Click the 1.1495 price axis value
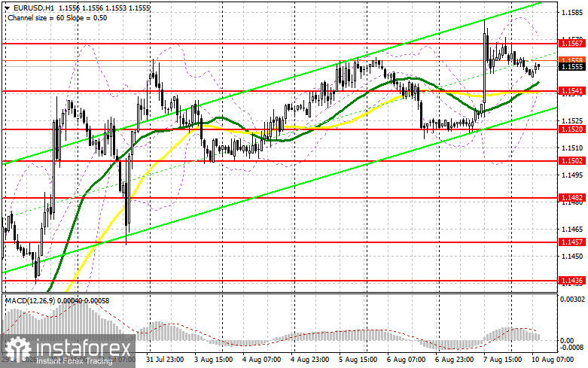This screenshot has width=588, height=368. click(x=572, y=175)
